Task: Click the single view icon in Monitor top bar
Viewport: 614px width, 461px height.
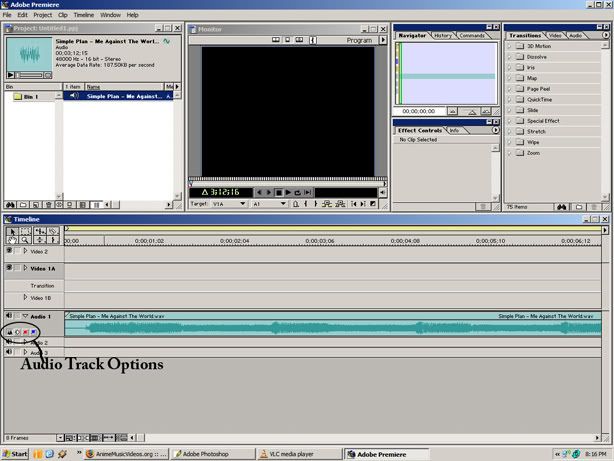Action: (x=287, y=40)
